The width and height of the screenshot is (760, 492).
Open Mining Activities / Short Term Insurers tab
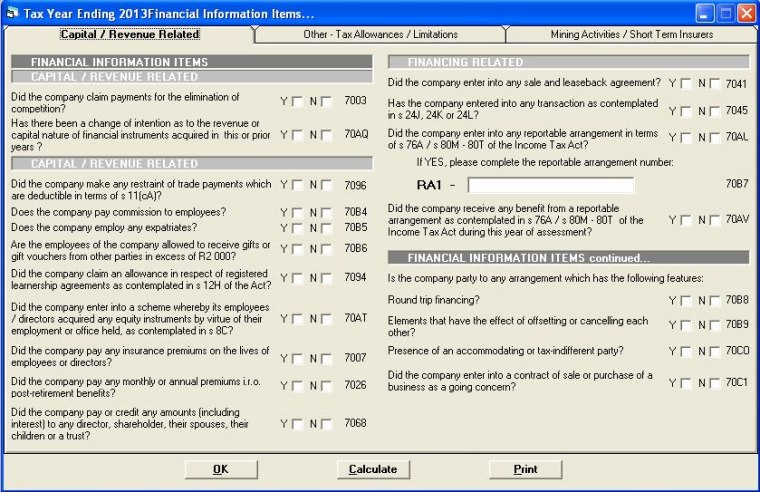(x=631, y=34)
